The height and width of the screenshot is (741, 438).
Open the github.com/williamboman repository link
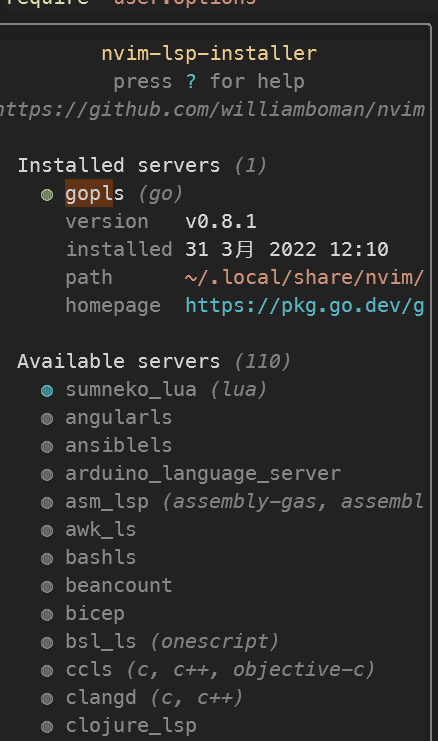click(x=213, y=110)
